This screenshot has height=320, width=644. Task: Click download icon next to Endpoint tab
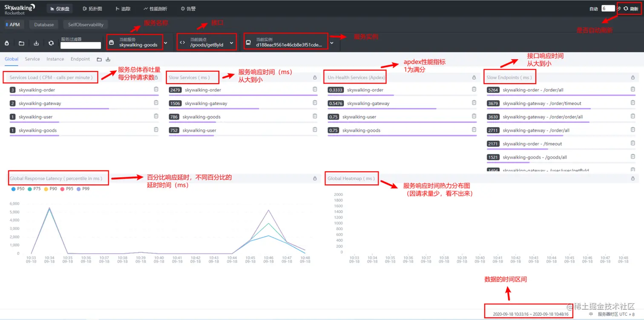(x=108, y=59)
